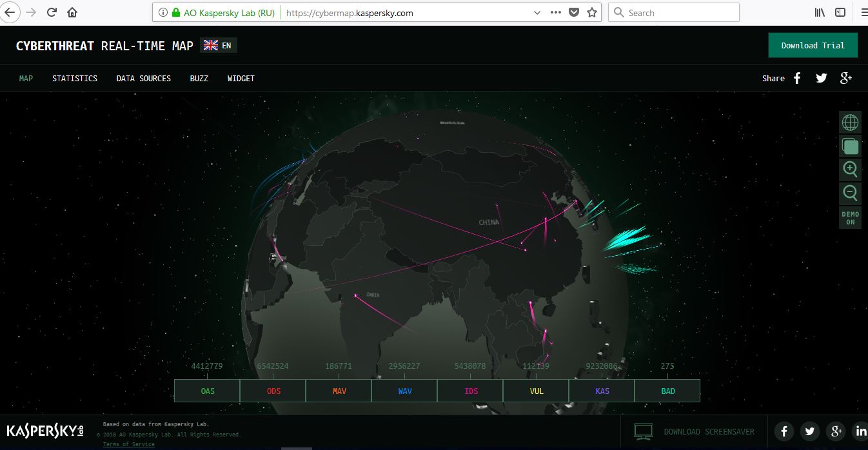Screen dimensions: 868x450
Task: Open the STATISTICS tab
Action: [x=75, y=78]
